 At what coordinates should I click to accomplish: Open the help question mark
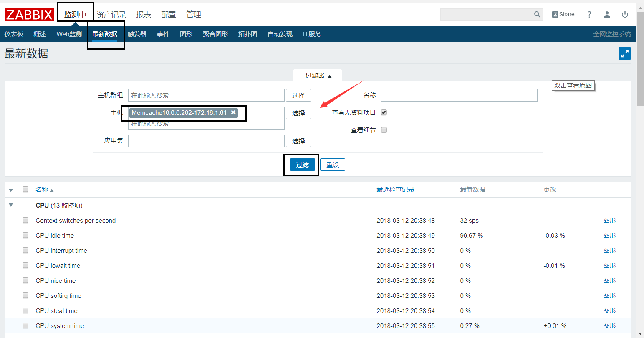(x=589, y=15)
